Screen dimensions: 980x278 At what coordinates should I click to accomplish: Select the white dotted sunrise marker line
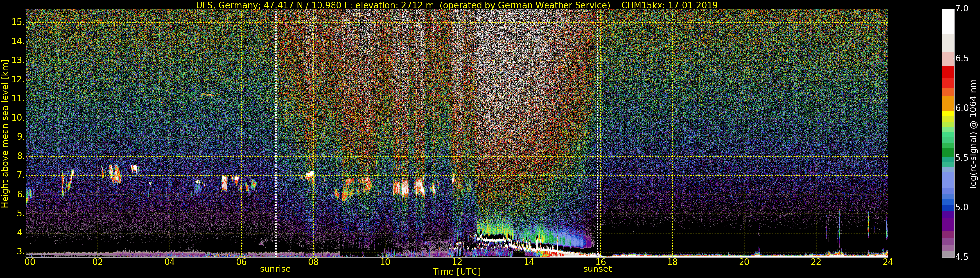276,133
